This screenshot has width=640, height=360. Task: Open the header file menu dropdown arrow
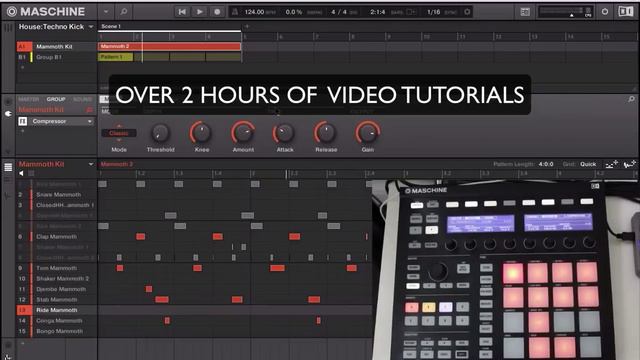[106, 12]
